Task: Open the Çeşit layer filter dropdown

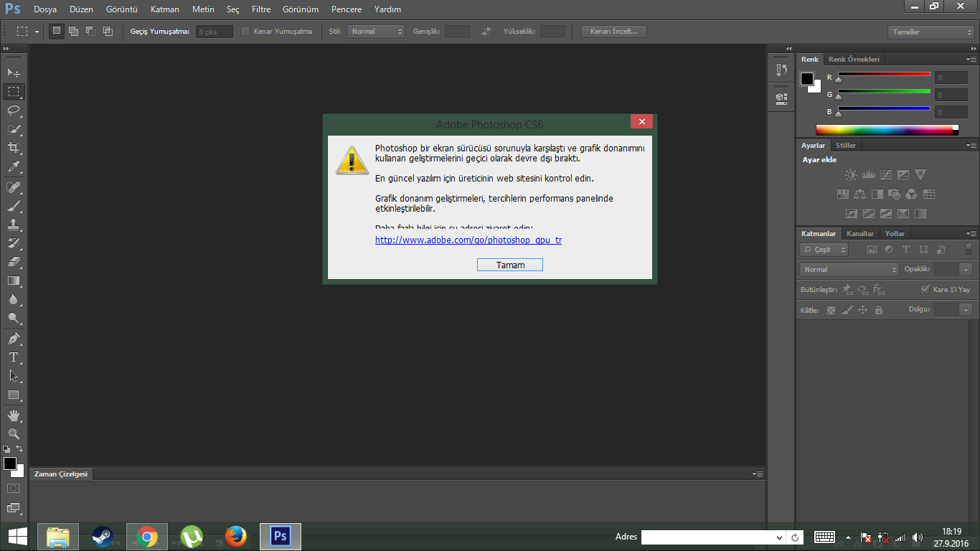Action: point(824,250)
